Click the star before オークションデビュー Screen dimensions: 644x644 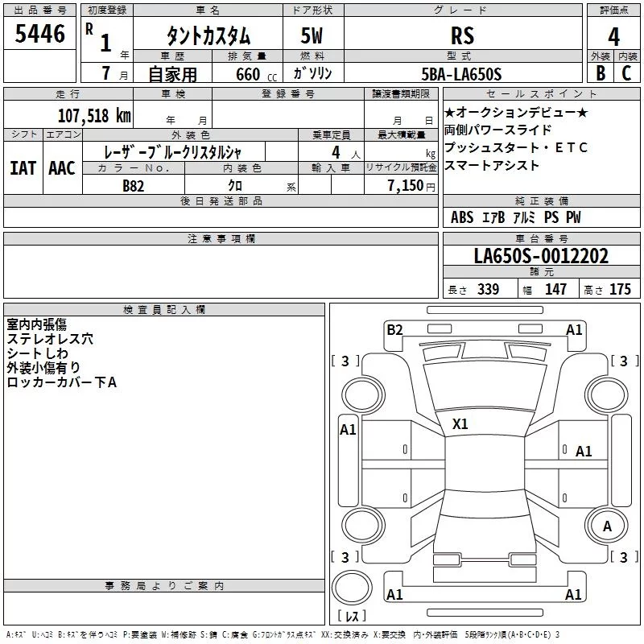coord(450,112)
